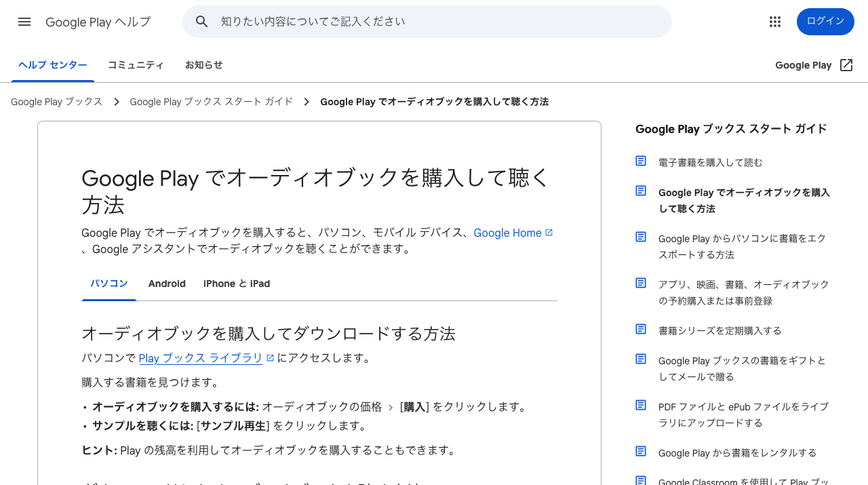
Task: Switch to the iPhone と iPad tab
Action: (237, 284)
